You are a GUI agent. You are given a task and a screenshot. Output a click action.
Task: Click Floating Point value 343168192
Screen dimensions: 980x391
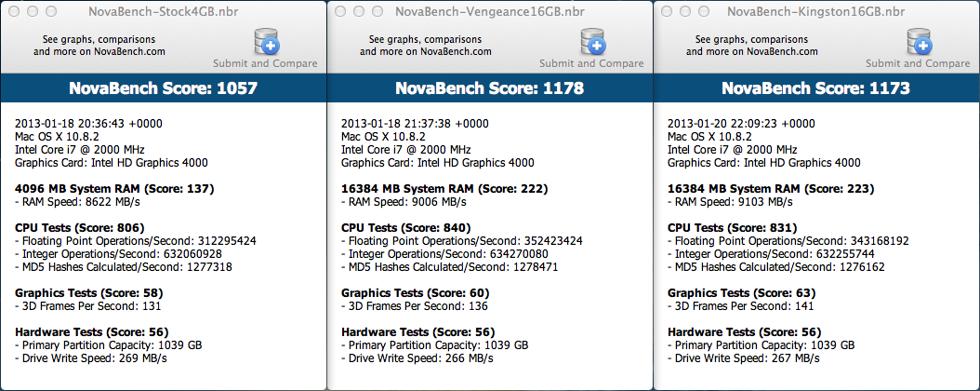880,241
